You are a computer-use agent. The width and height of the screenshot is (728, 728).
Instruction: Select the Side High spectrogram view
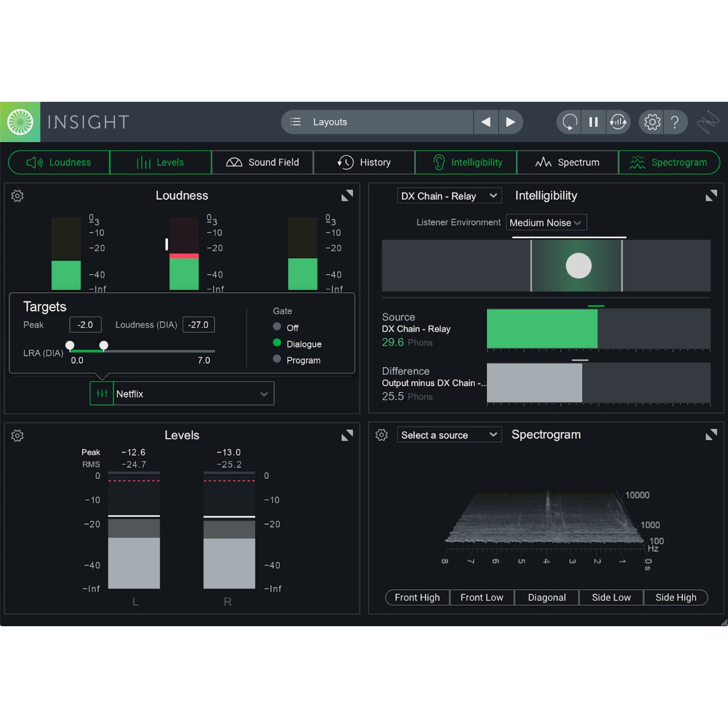pyautogui.click(x=676, y=597)
